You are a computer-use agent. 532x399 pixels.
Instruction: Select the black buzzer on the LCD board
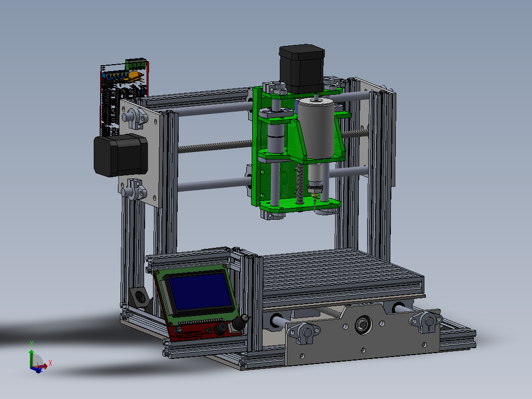click(x=221, y=329)
